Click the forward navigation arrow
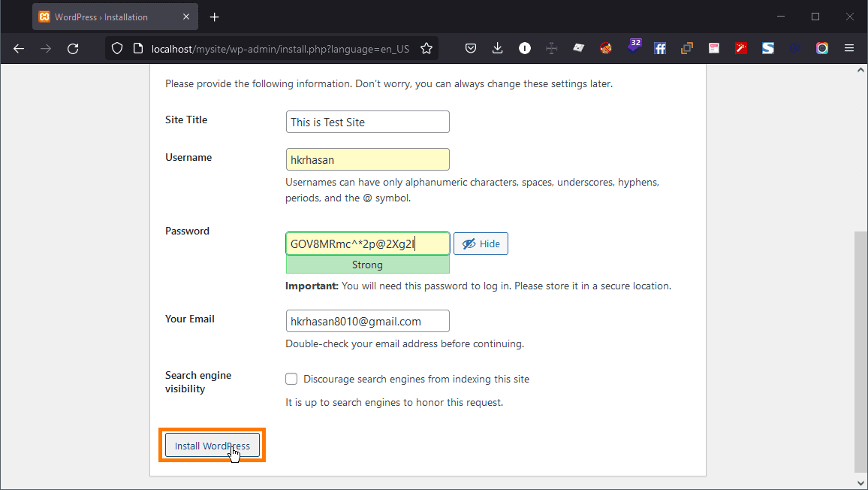 46,49
